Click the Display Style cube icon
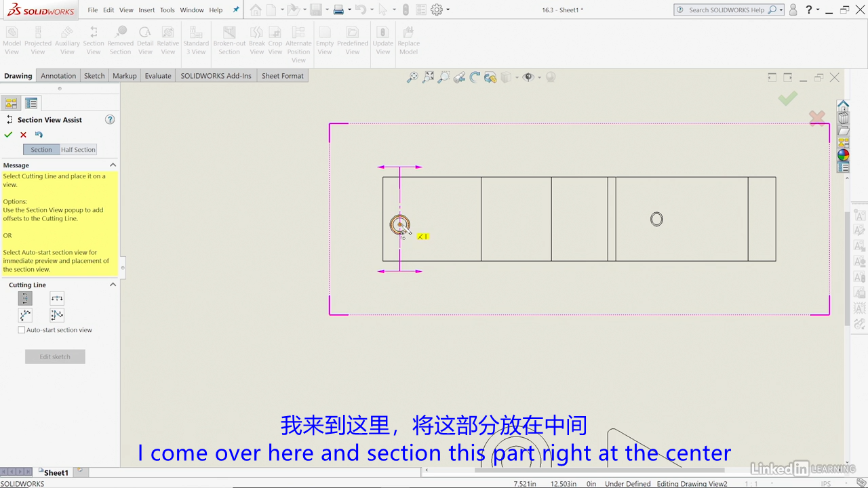This screenshot has width=868, height=488. click(x=506, y=77)
